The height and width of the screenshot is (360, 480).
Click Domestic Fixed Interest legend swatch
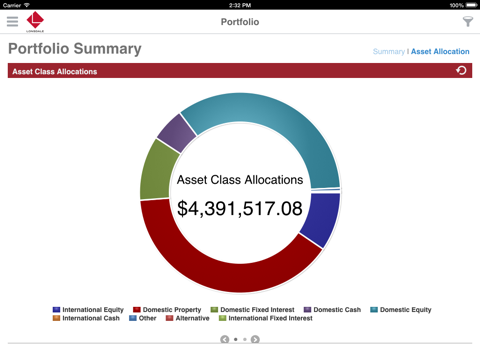pos(214,310)
